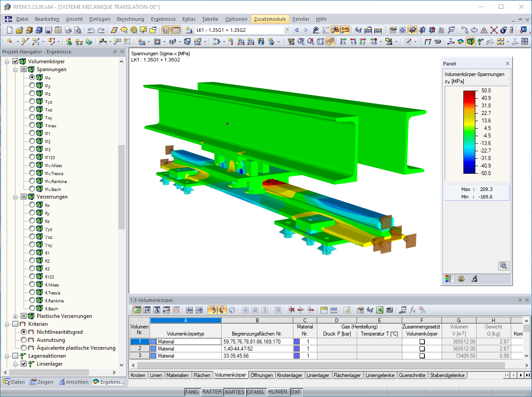Click the zoom window magnifier icon
532x397 pixels.
301,42
